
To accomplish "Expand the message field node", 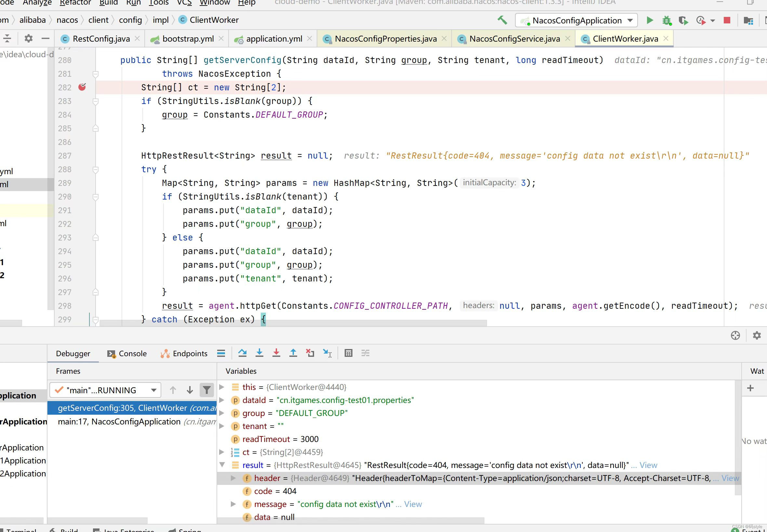I will [233, 504].
